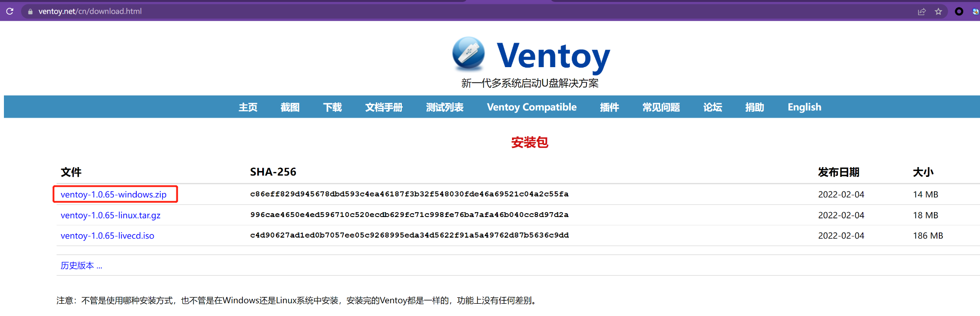Click the Ventoy USB logo image
Screen dimensions: 980x316
point(468,53)
